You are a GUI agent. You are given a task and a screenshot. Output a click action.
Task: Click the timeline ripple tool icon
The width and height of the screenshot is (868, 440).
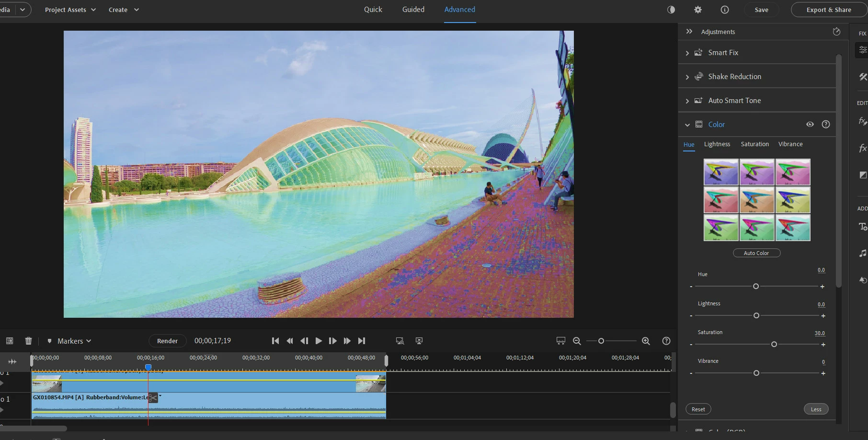tap(12, 361)
